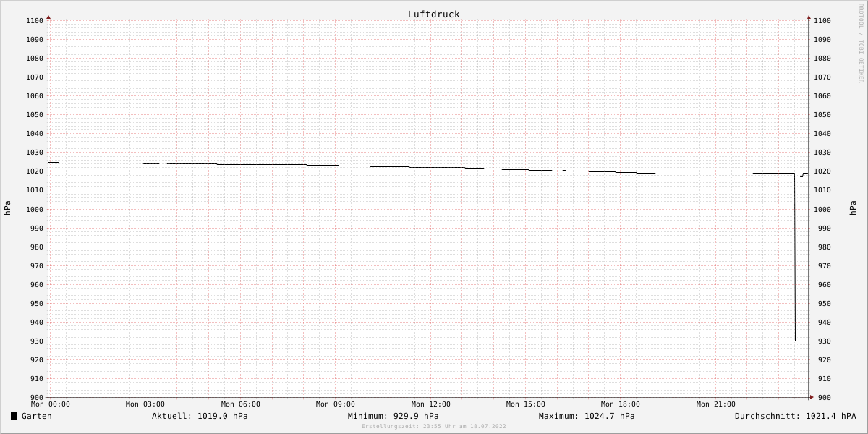
Task: Click the 1020 label on the left axis
Action: click(35, 171)
